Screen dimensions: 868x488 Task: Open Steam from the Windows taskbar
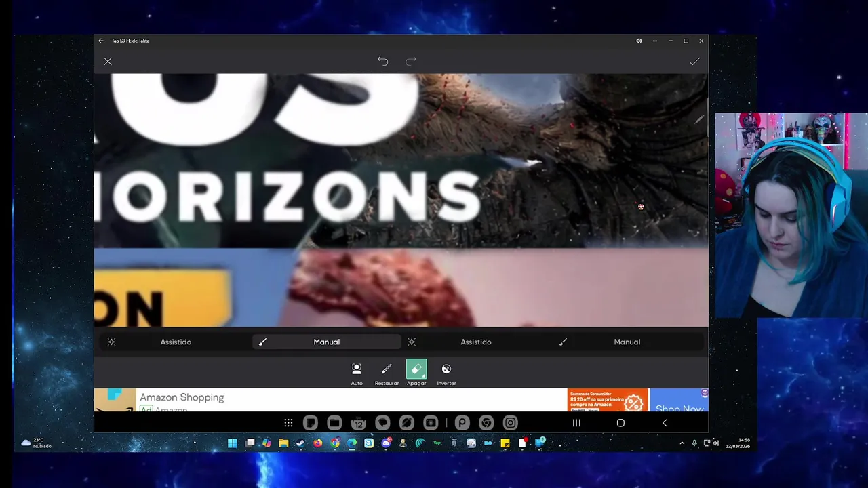(300, 443)
